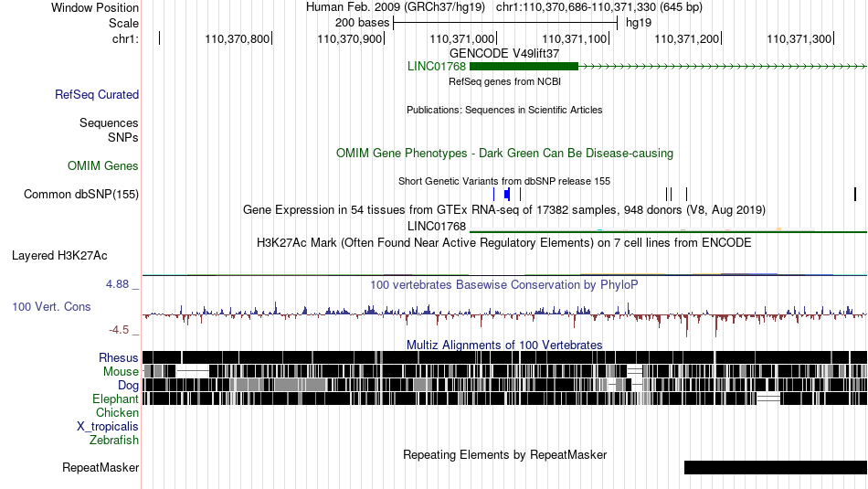Click the rightmost black dbSNP variant marker
The width and height of the screenshot is (868, 489).
[x=855, y=194]
